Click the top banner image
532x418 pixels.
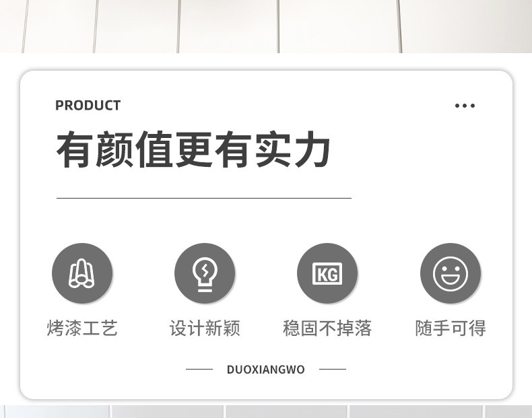(266, 26)
